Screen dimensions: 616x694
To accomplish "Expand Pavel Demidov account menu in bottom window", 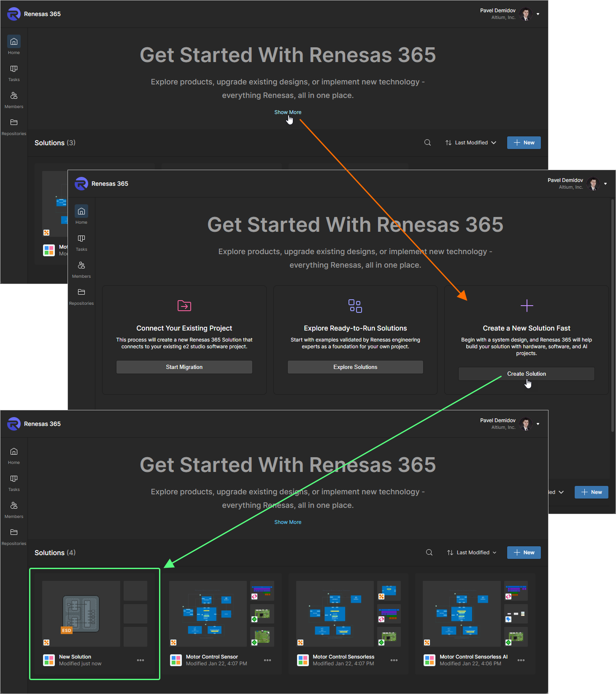I will pos(538,424).
